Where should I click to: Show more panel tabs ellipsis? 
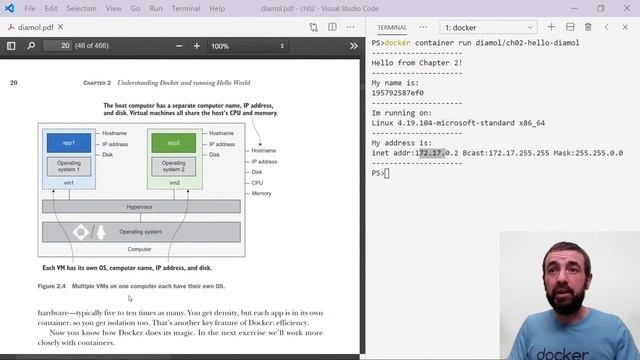pyautogui.click(x=423, y=27)
